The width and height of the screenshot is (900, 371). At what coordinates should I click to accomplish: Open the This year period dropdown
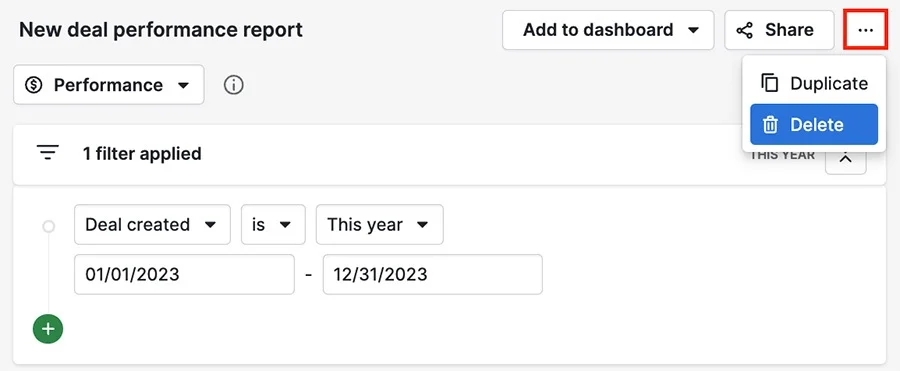[x=379, y=225]
